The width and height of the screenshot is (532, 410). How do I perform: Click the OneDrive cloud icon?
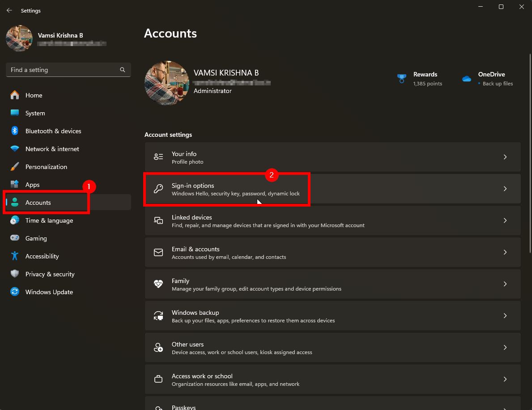467,79
